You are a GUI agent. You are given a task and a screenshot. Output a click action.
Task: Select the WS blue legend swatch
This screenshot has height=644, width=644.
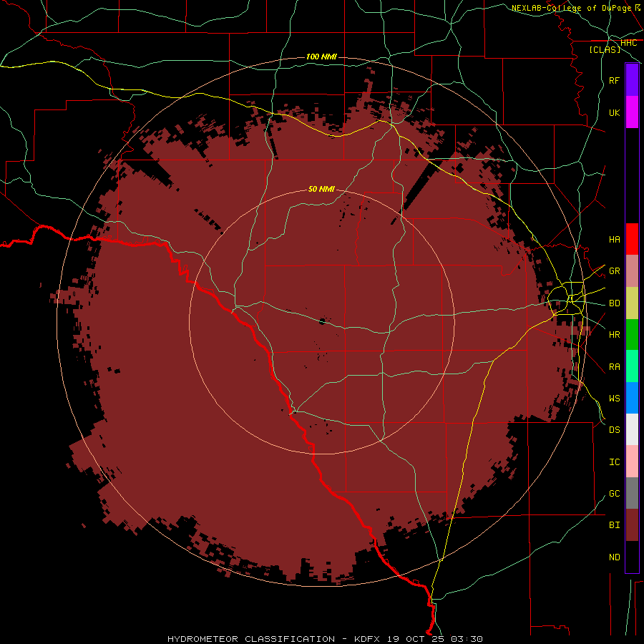632,398
